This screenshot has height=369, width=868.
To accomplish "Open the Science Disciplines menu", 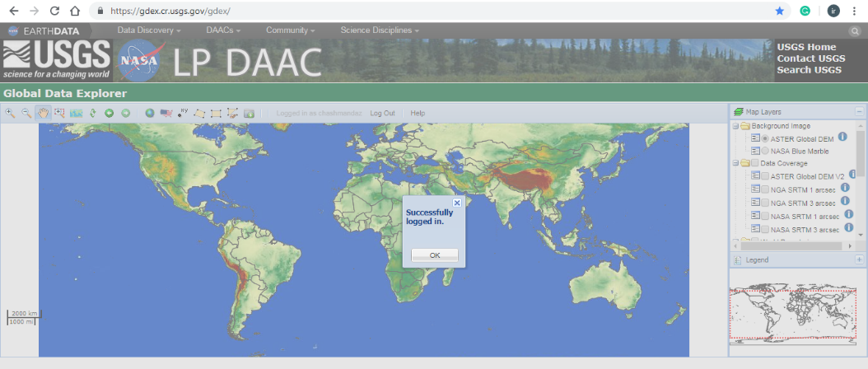I will (x=380, y=30).
